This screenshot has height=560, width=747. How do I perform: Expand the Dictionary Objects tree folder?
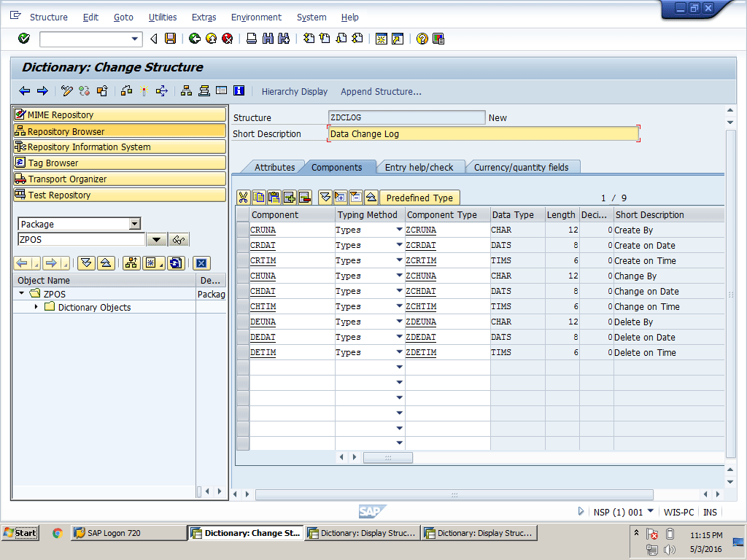[36, 307]
